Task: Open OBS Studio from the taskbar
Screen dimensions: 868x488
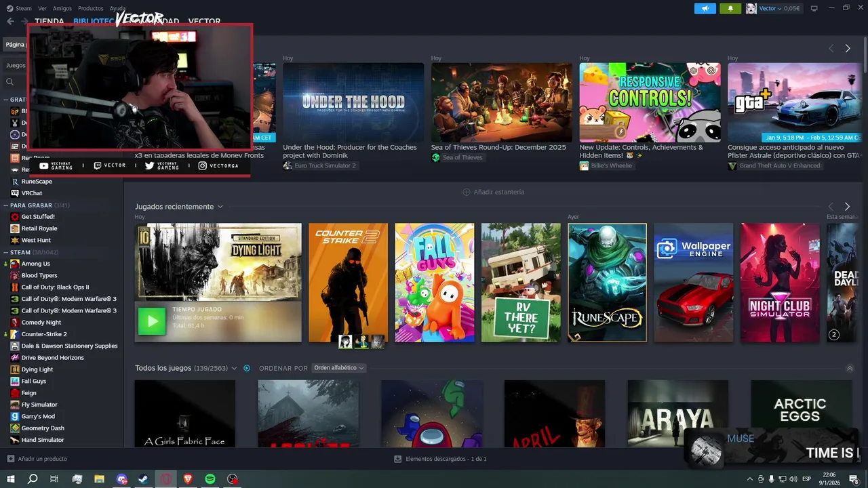Action: coord(233,479)
